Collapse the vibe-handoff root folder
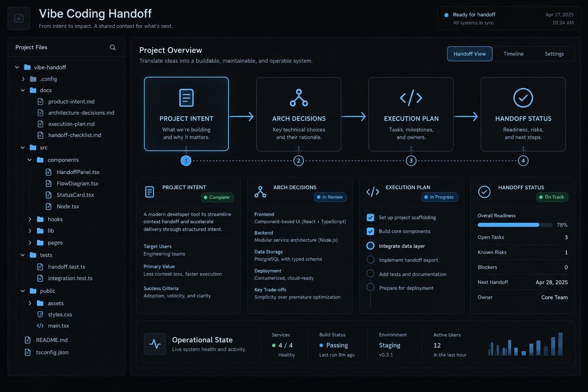The image size is (588, 392). tap(17, 67)
